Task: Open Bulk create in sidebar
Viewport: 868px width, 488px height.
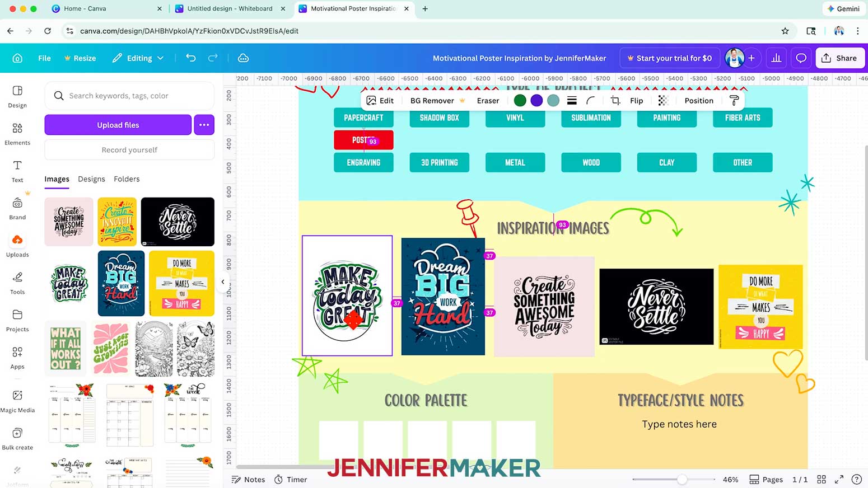Action: (17, 439)
